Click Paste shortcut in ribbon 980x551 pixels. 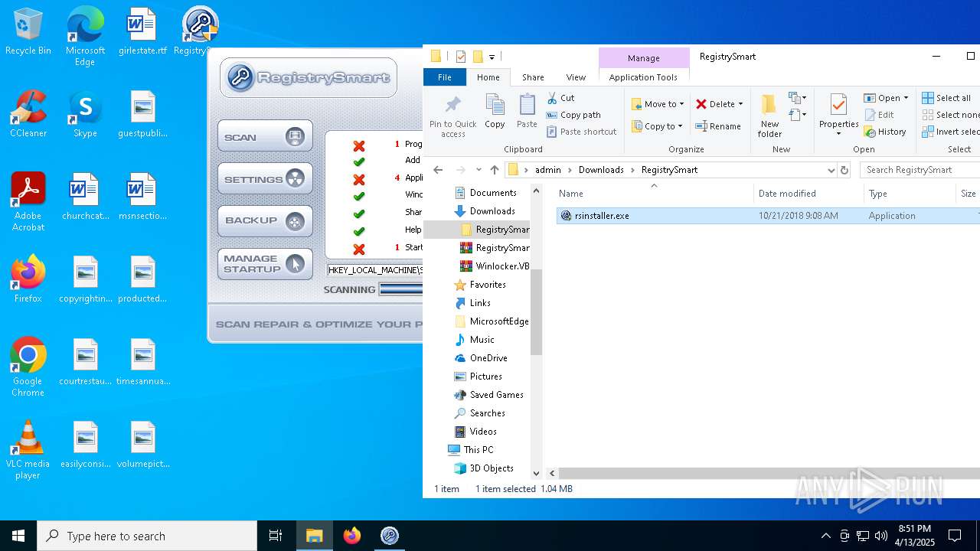click(581, 132)
